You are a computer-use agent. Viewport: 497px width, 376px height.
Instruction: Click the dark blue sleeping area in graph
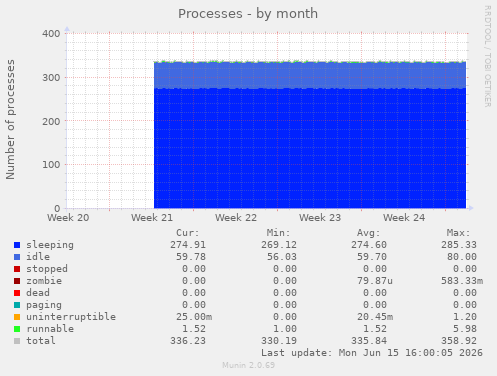click(x=310, y=148)
